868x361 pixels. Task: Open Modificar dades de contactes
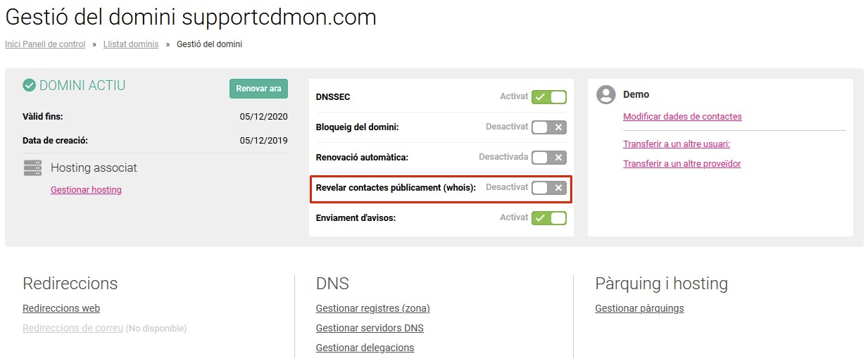coord(682,117)
